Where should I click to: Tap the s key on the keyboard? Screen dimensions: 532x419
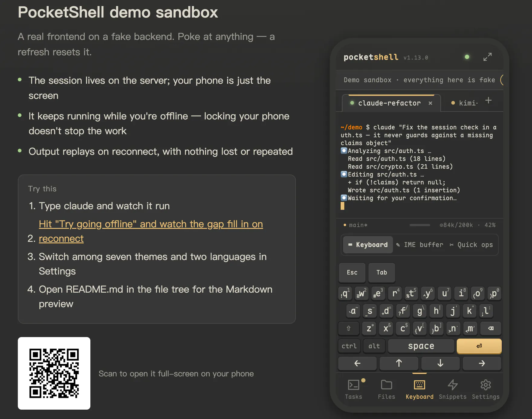point(370,311)
